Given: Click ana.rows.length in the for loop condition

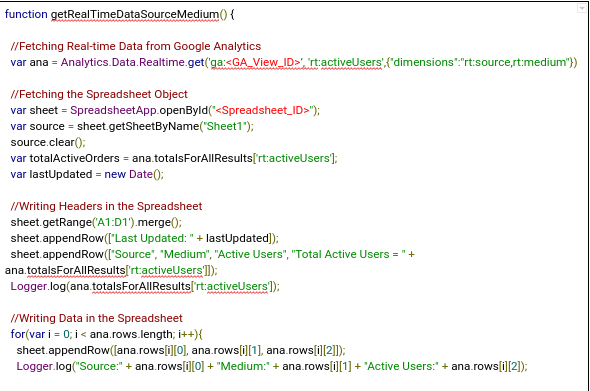Looking at the screenshot, I should (131, 334).
